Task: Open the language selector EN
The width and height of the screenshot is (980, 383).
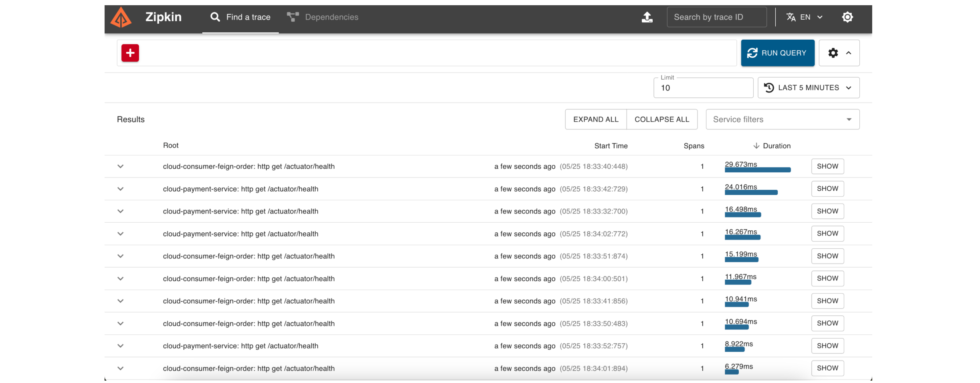Action: coord(805,17)
